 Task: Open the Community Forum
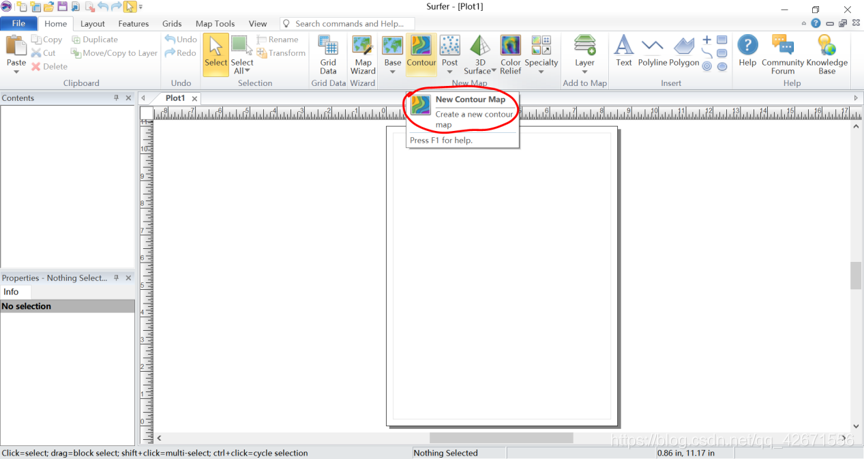coord(782,55)
